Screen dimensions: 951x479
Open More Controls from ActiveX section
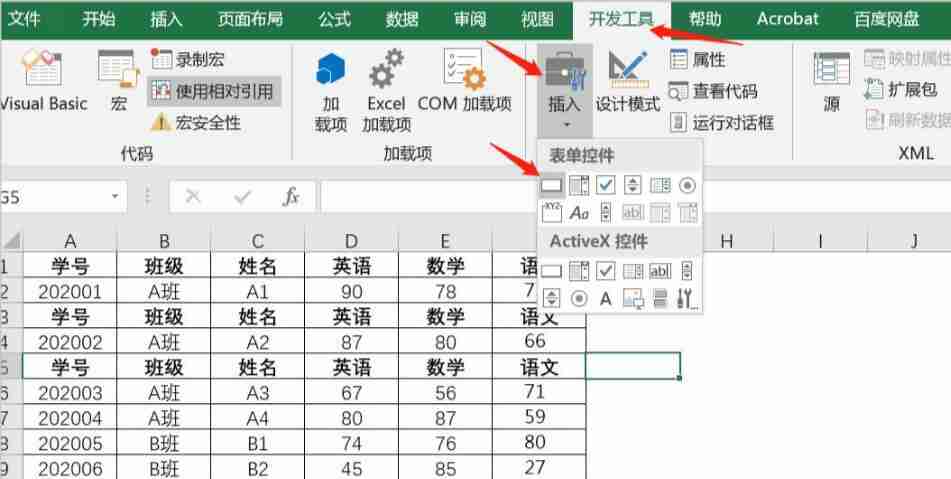pos(687,298)
